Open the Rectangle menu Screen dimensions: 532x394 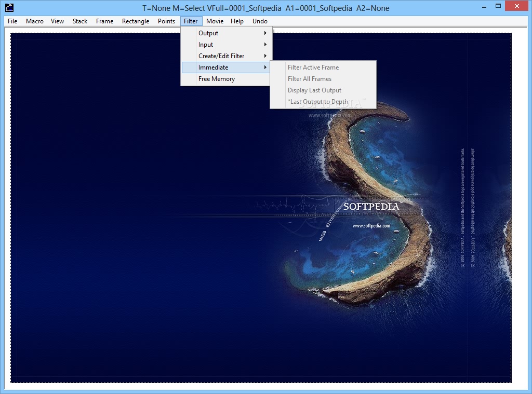pyautogui.click(x=136, y=21)
